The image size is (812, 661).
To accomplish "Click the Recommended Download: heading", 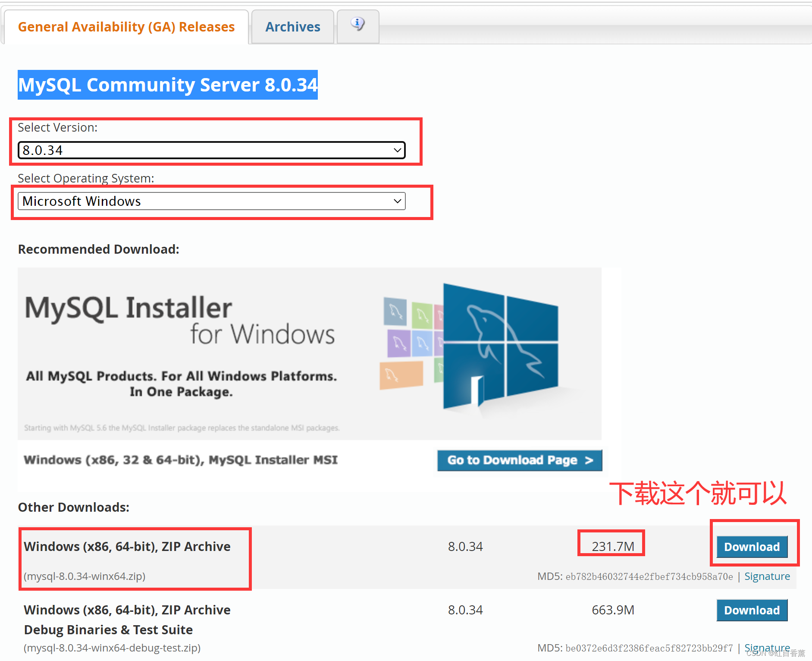I will (x=99, y=249).
